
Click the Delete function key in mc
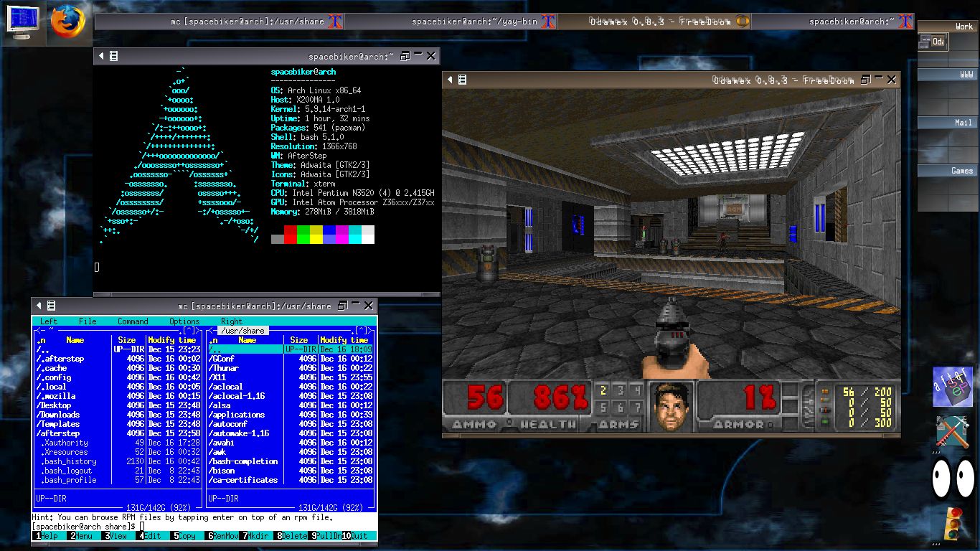point(291,536)
